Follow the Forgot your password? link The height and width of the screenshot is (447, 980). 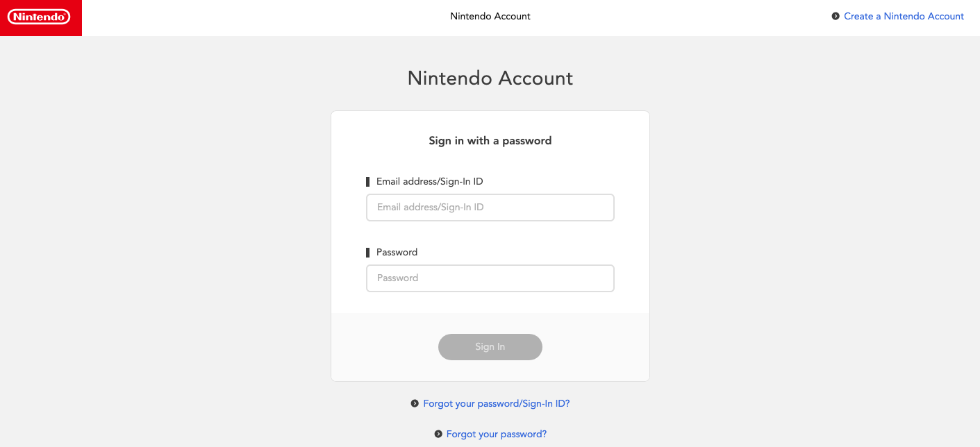click(x=496, y=435)
